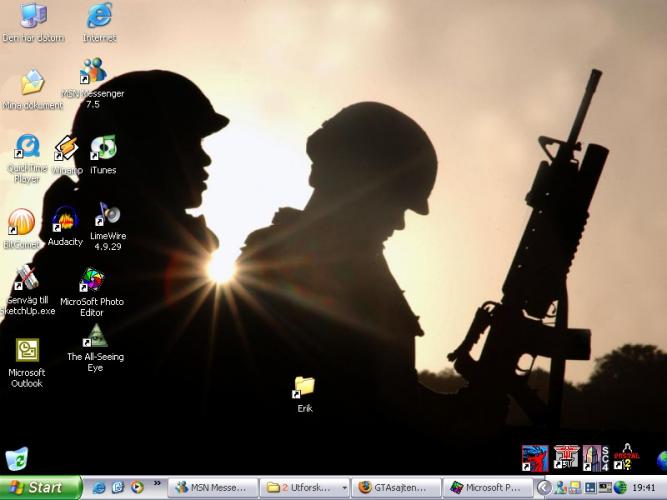
Task: Switch to MSN Messenger taskbar button
Action: tap(209, 488)
